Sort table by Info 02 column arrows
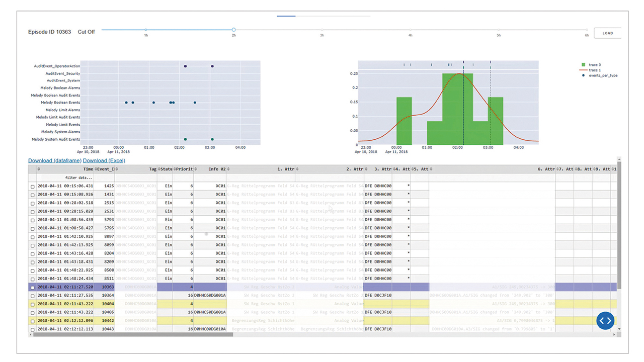 [196, 169]
